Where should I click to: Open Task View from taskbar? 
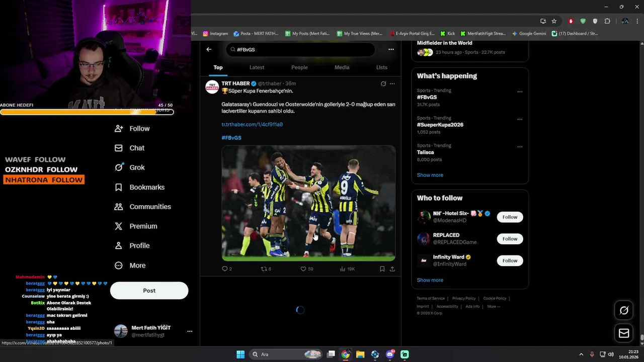pos(331,354)
